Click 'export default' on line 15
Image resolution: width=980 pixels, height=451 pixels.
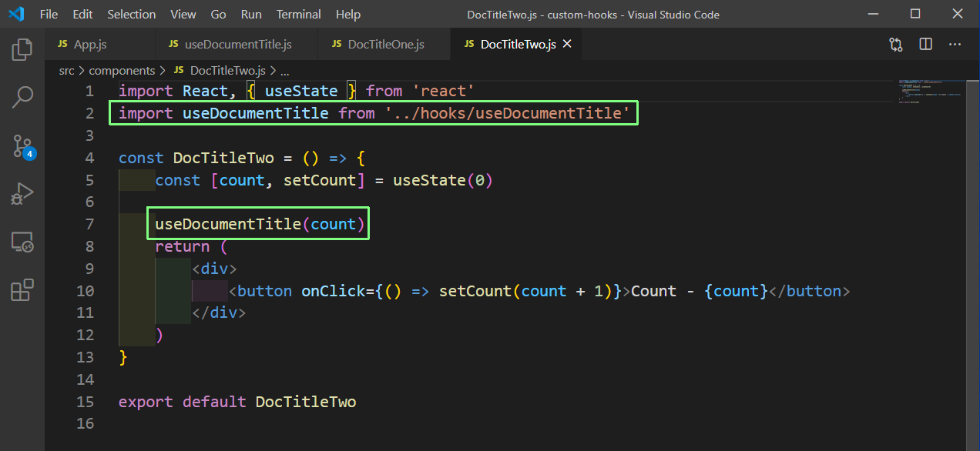pyautogui.click(x=183, y=402)
